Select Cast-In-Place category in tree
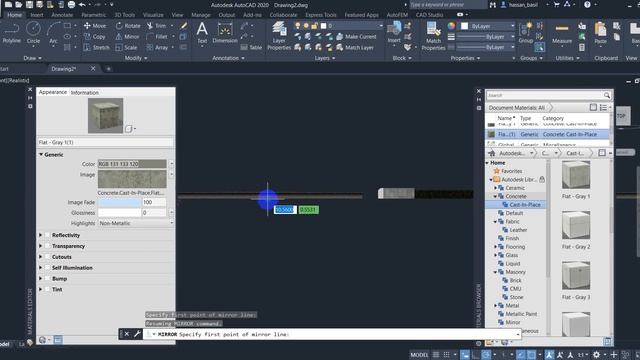This screenshot has width=640, height=360. (524, 204)
